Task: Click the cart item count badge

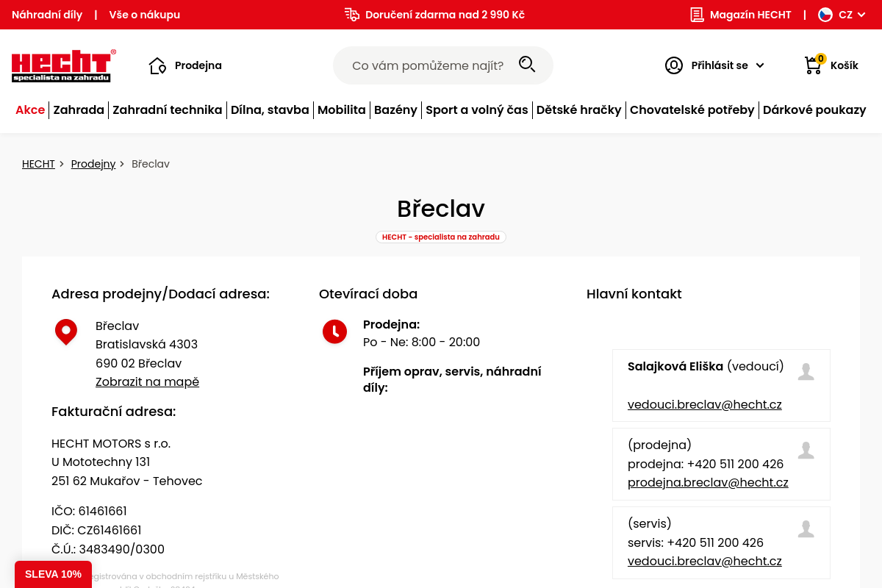Action: pos(820,58)
